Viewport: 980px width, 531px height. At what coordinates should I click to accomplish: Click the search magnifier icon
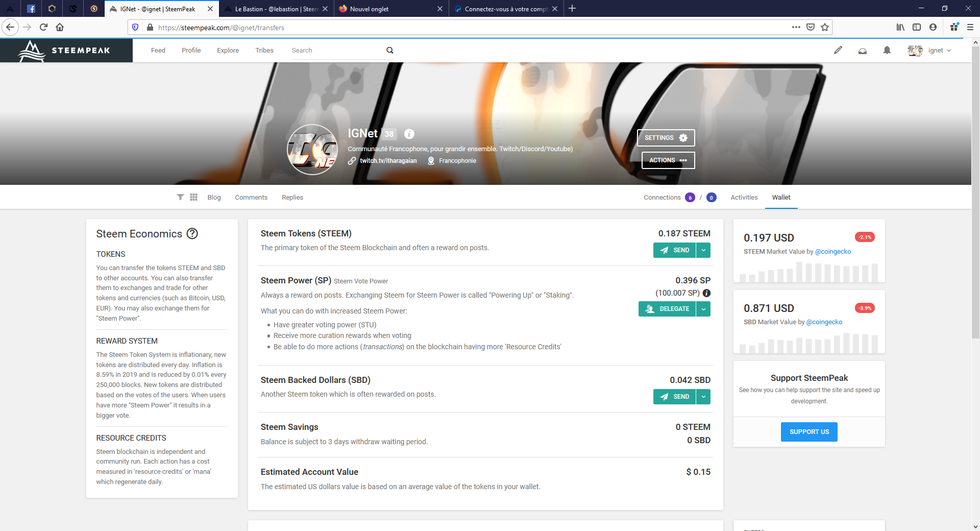(x=389, y=50)
